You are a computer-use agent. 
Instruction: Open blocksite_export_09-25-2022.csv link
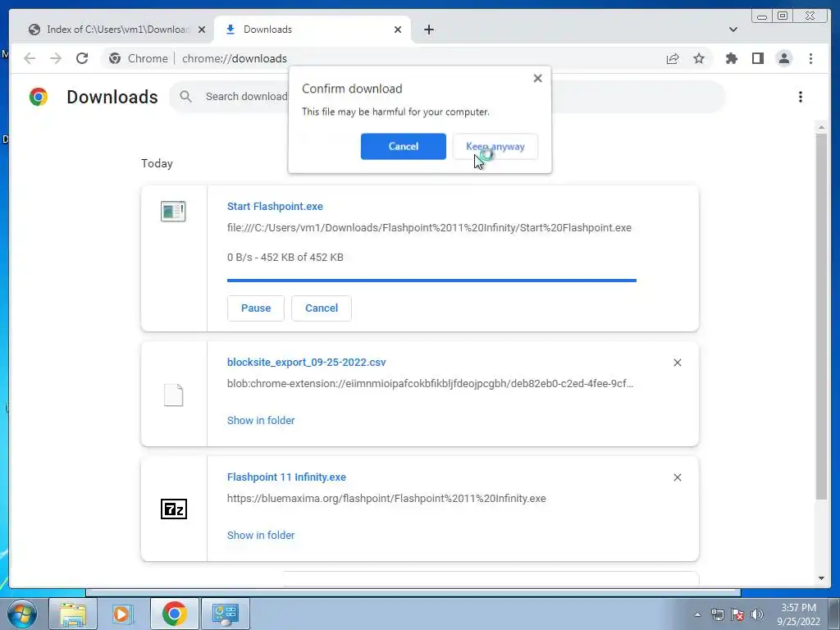click(x=307, y=362)
